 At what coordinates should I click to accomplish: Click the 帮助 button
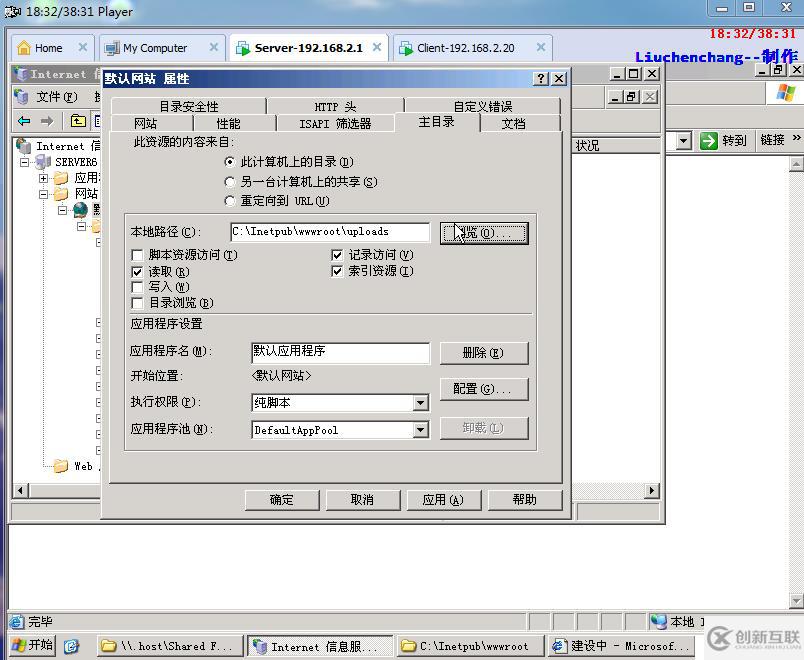click(525, 499)
